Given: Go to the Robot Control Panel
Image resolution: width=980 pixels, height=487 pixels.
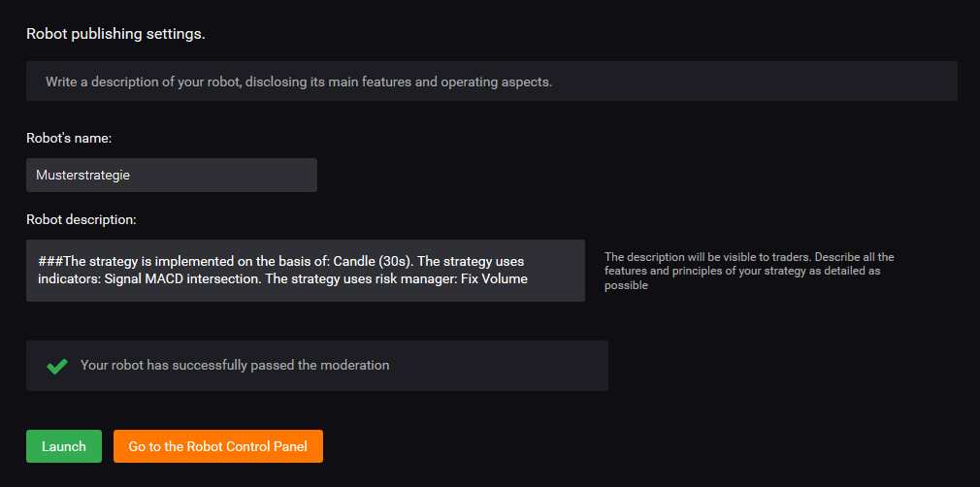Looking at the screenshot, I should 218,446.
